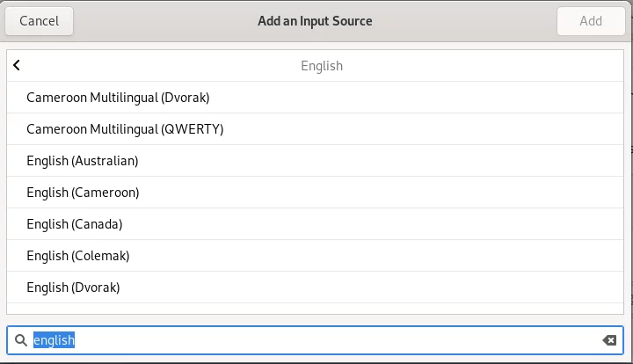The height and width of the screenshot is (364, 633).
Task: Click the Add an Input Source title
Action: [x=315, y=21]
